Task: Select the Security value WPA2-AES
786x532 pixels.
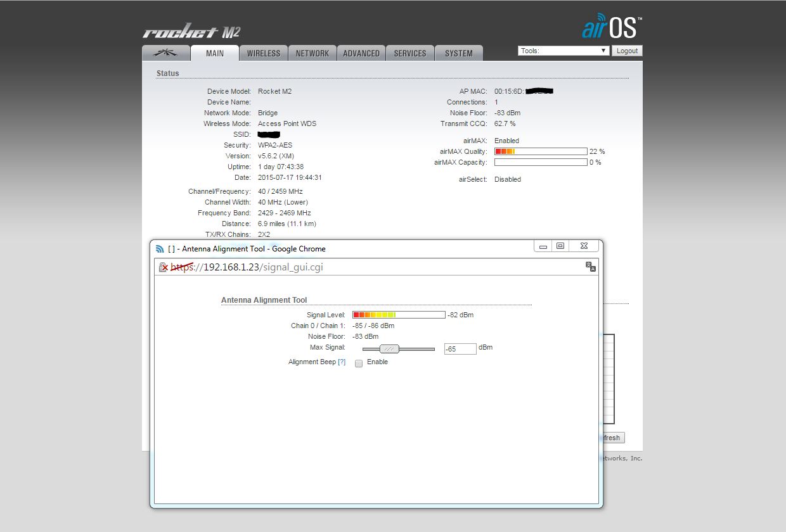Action: pyautogui.click(x=275, y=145)
